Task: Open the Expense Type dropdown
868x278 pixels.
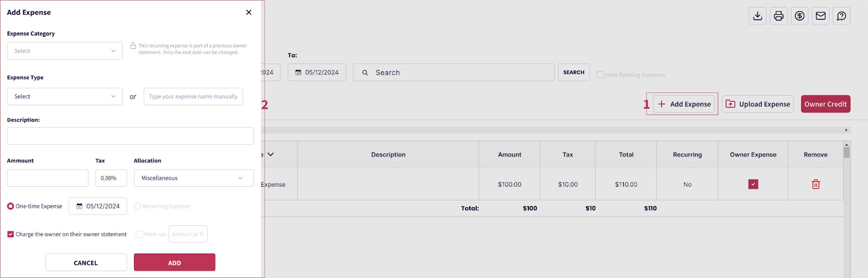Action: pos(65,97)
